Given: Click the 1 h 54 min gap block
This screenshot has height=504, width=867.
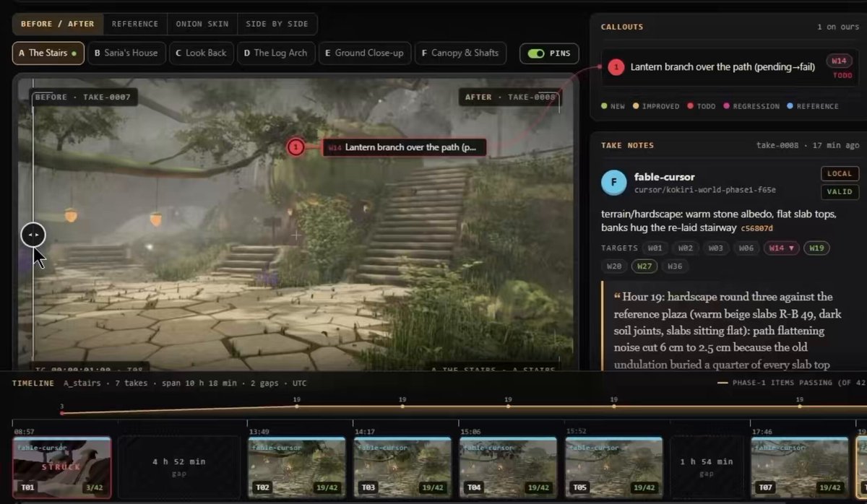Looking at the screenshot, I should pyautogui.click(x=708, y=466).
